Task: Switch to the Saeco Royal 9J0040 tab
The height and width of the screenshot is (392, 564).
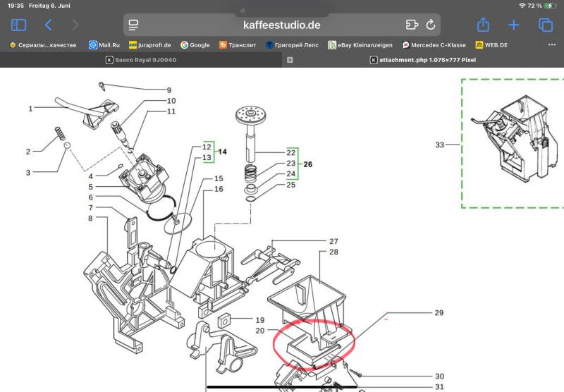Action: [x=141, y=60]
